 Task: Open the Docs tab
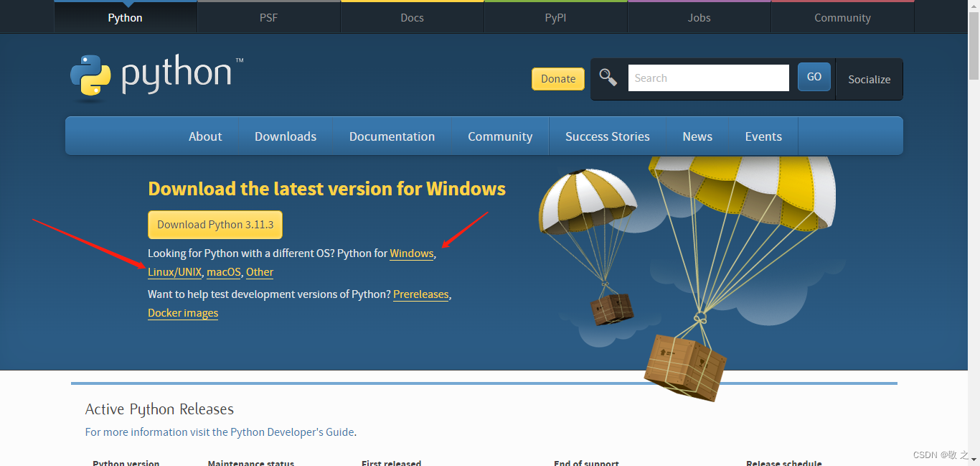pyautogui.click(x=413, y=17)
